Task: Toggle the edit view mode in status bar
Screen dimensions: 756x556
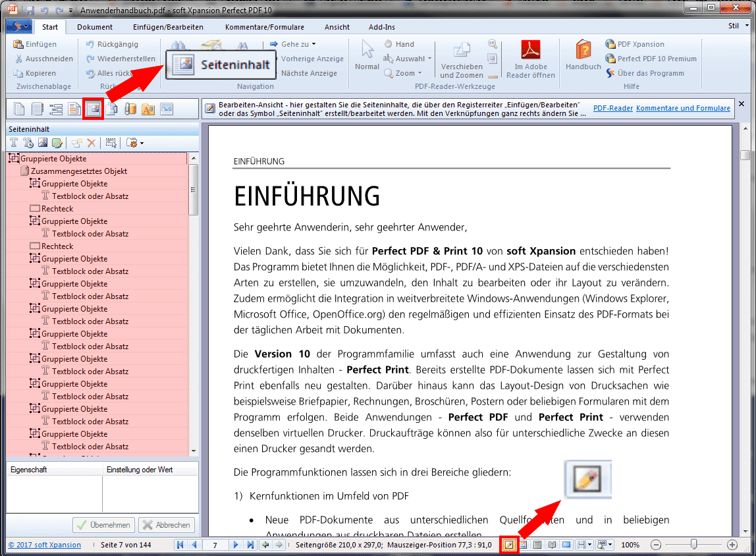Action: click(509, 545)
